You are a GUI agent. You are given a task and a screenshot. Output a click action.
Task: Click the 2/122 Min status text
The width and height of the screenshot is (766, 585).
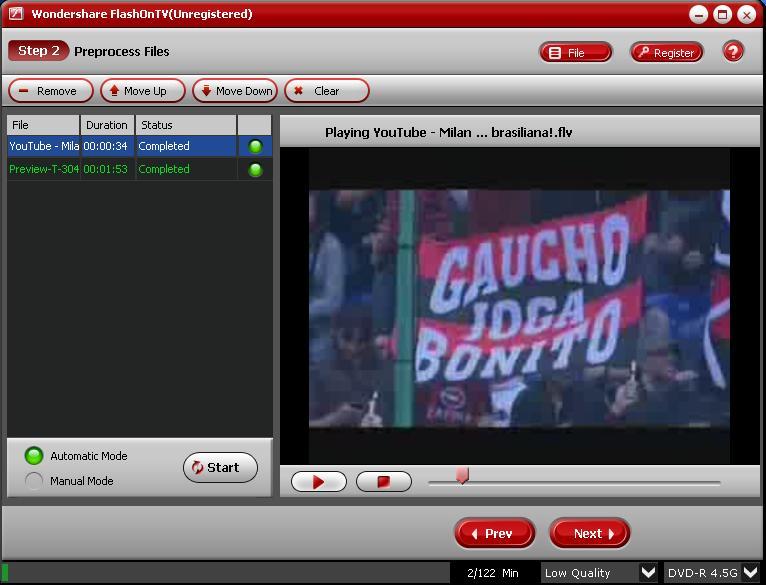[492, 573]
